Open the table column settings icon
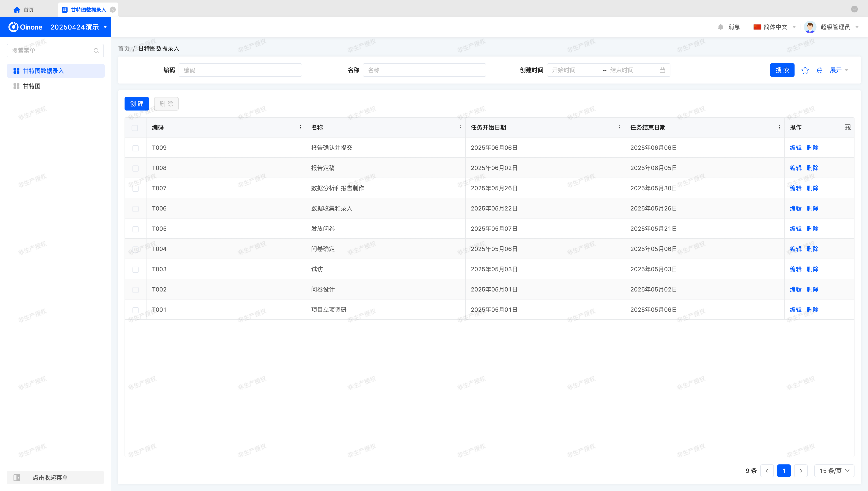The width and height of the screenshot is (868, 491). pyautogui.click(x=847, y=127)
